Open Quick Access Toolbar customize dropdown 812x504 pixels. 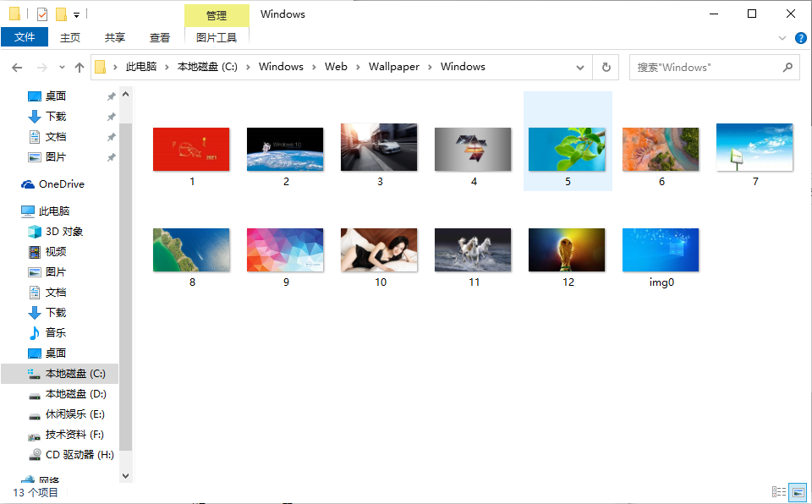click(77, 14)
